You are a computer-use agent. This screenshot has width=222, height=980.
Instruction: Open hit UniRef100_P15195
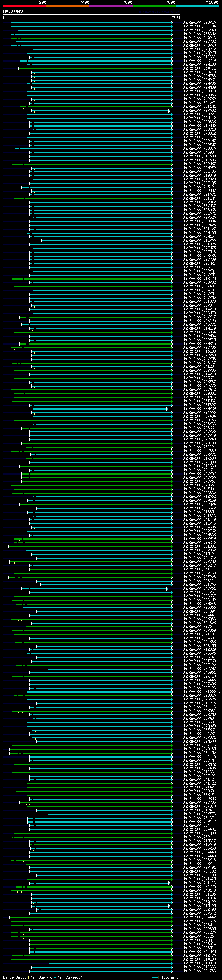tap(199, 906)
